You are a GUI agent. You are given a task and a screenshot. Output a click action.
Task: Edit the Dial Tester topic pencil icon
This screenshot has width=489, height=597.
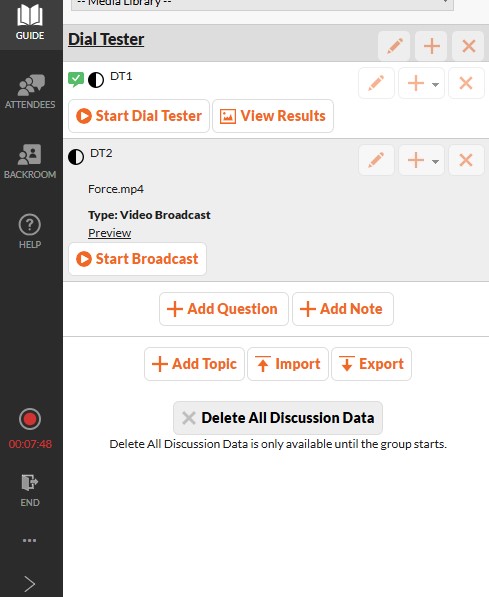point(394,46)
